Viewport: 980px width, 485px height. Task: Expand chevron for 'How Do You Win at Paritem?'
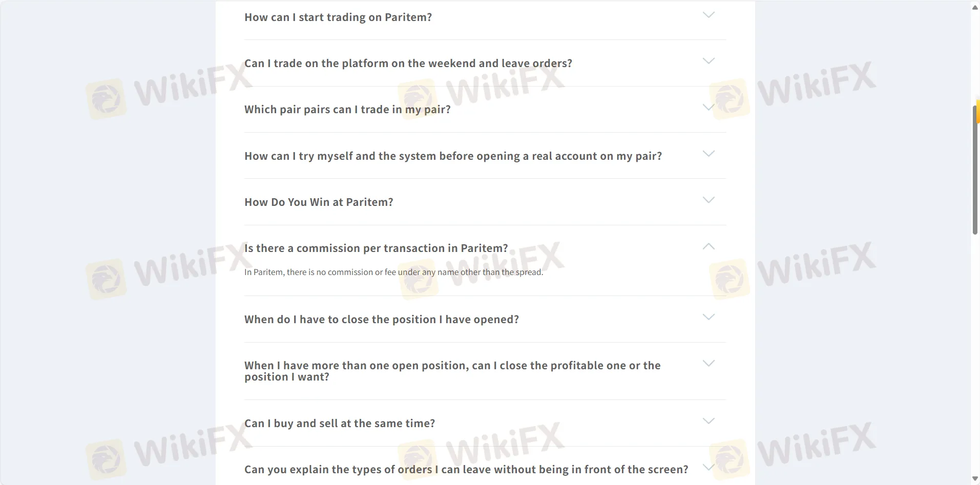coord(708,200)
